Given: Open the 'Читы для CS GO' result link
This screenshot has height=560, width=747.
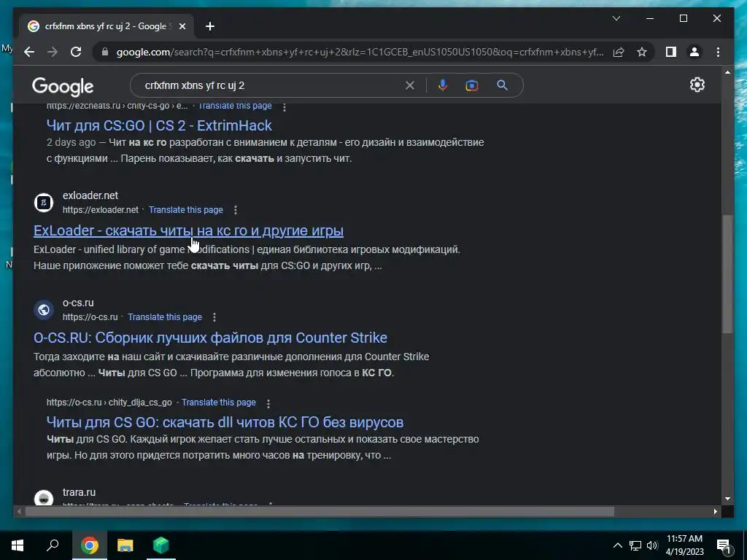Looking at the screenshot, I should coord(225,422).
